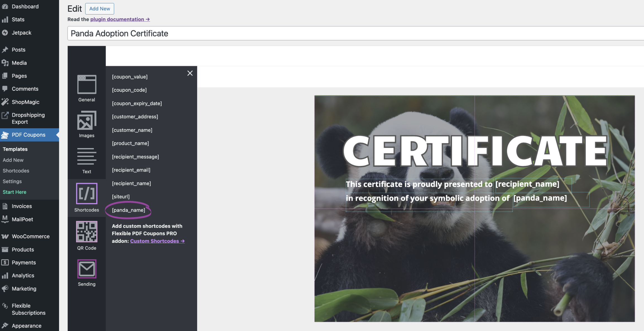Open Jetpack from the sidebar
Image resolution: width=644 pixels, height=331 pixels.
22,33
